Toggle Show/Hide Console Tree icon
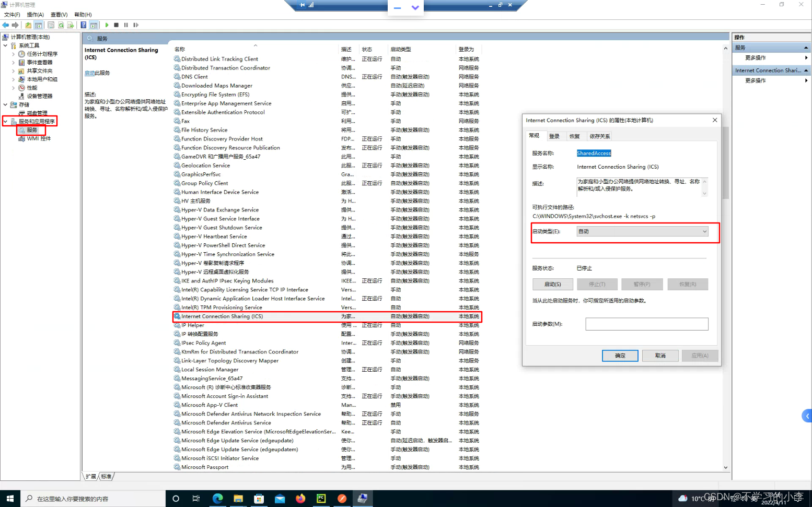Screen dimensions: 812x507 38,25
